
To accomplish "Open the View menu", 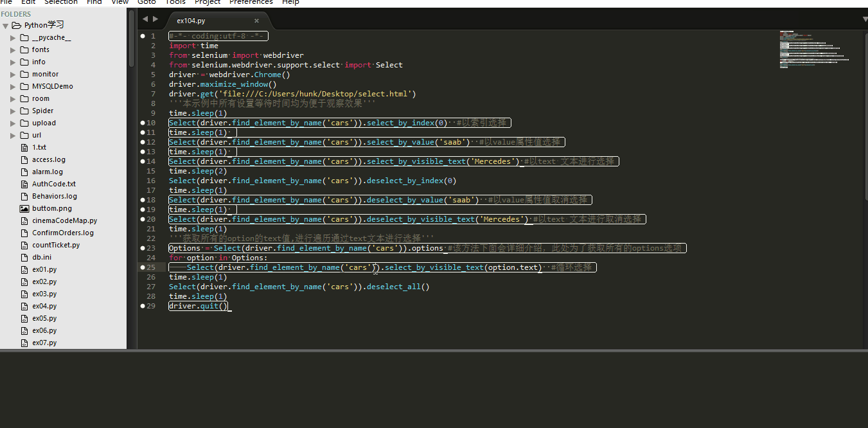I will pyautogui.click(x=120, y=3).
